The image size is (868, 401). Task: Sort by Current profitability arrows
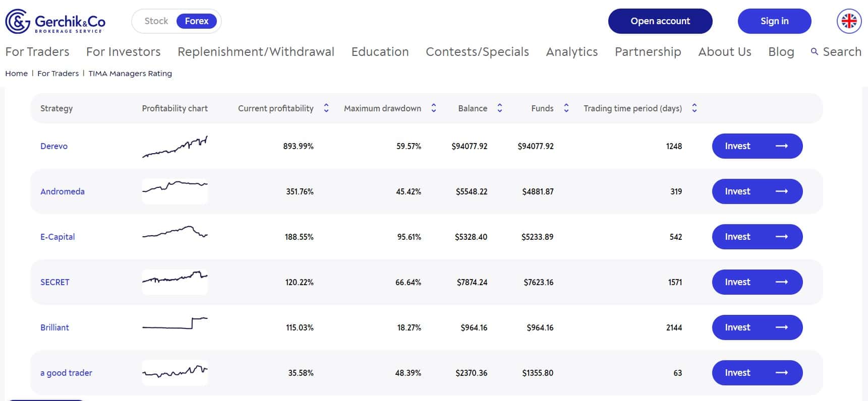[326, 108]
